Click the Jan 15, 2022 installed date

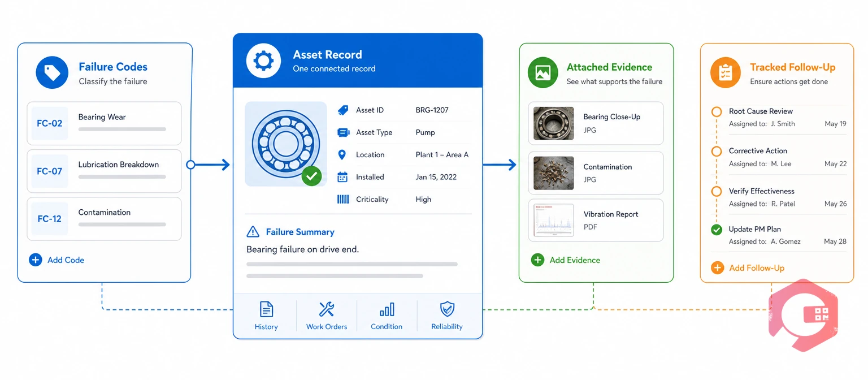[436, 177]
